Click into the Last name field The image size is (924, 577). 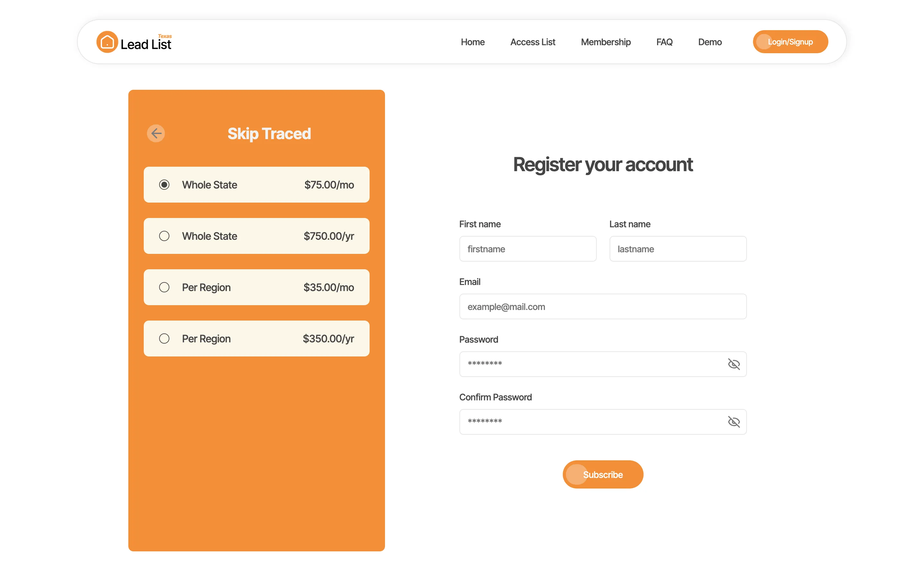point(678,249)
